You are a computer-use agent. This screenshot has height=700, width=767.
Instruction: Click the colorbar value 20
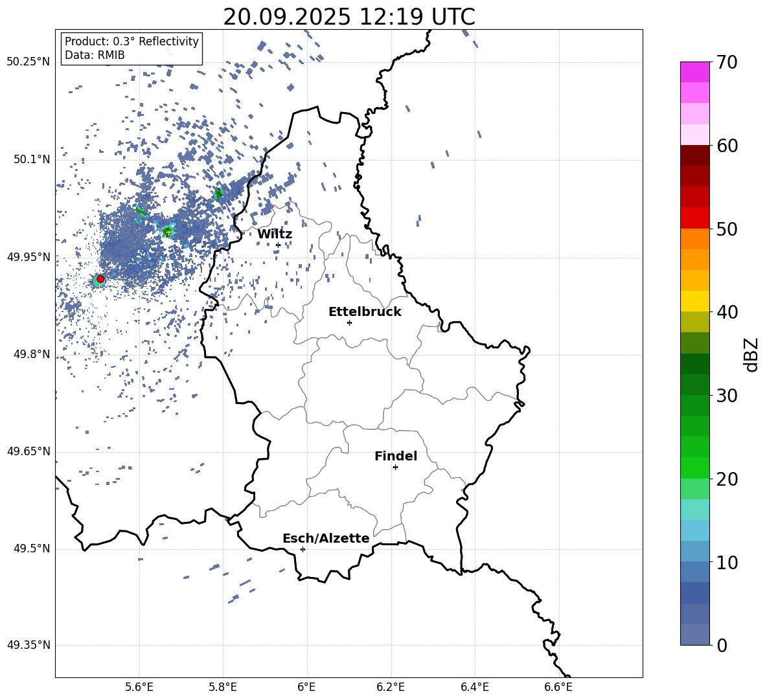727,479
